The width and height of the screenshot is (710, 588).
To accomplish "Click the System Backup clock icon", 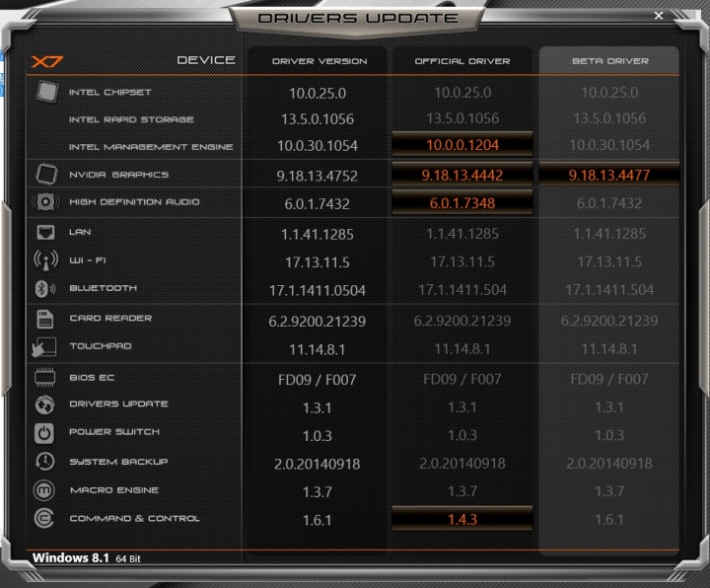I will [44, 462].
